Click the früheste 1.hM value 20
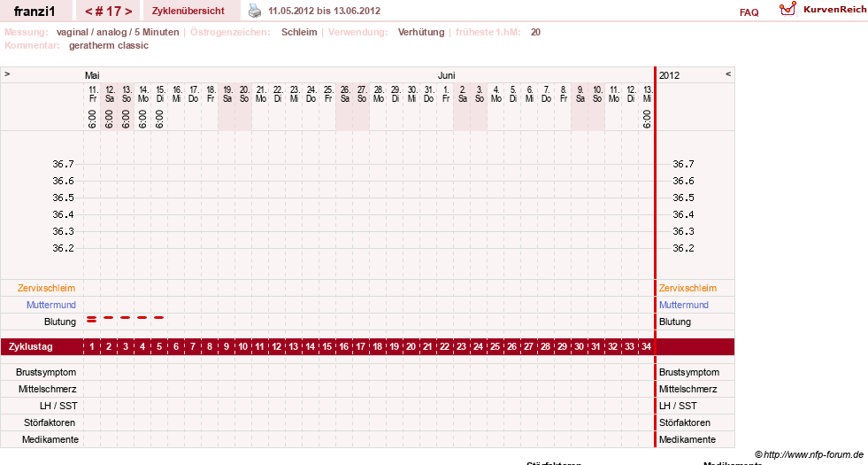The height and width of the screenshot is (465, 868). click(535, 32)
